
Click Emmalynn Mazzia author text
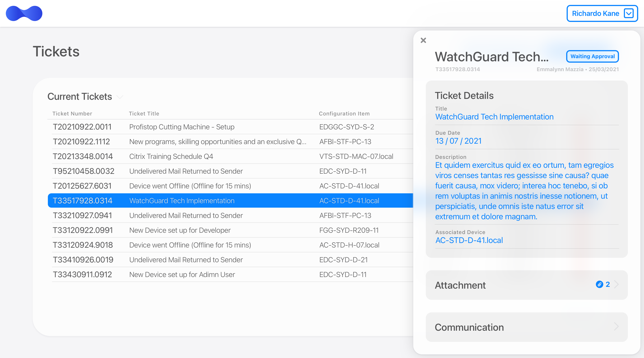tap(560, 69)
